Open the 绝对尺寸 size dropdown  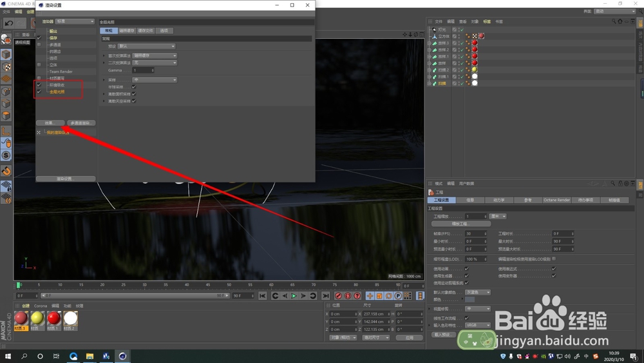(x=376, y=337)
